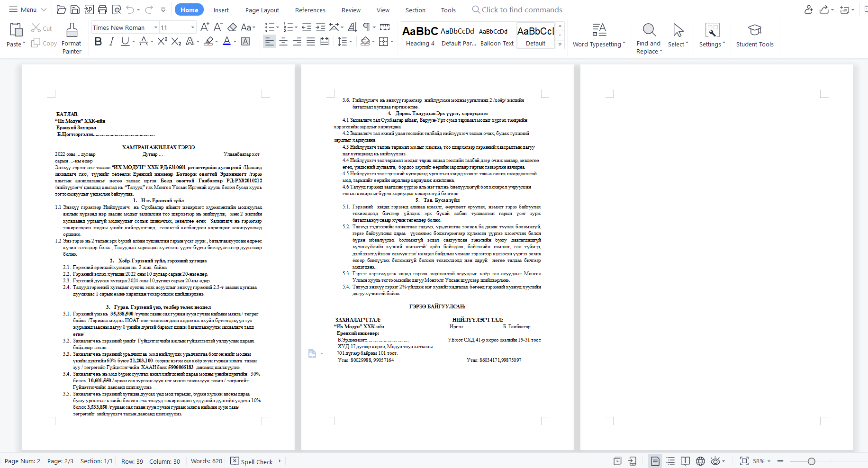Open the References tab
The width and height of the screenshot is (868, 468).
click(310, 10)
